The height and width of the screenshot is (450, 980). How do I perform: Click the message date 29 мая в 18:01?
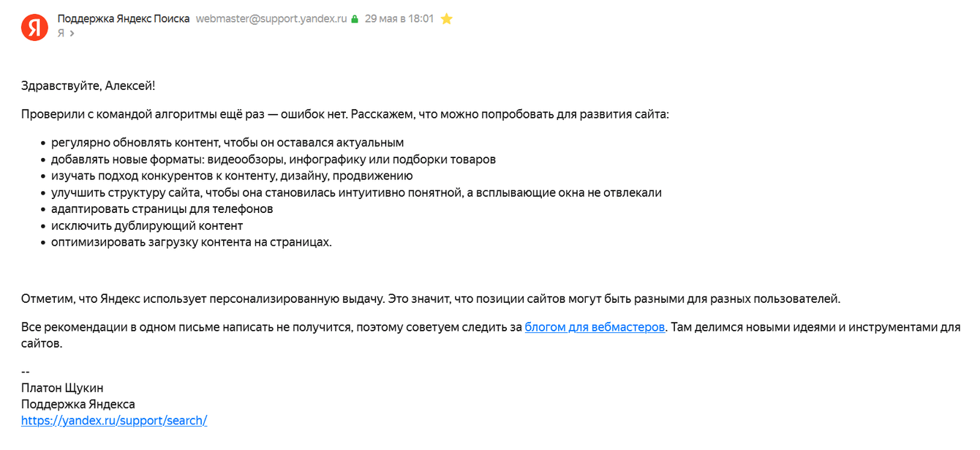pos(399,19)
